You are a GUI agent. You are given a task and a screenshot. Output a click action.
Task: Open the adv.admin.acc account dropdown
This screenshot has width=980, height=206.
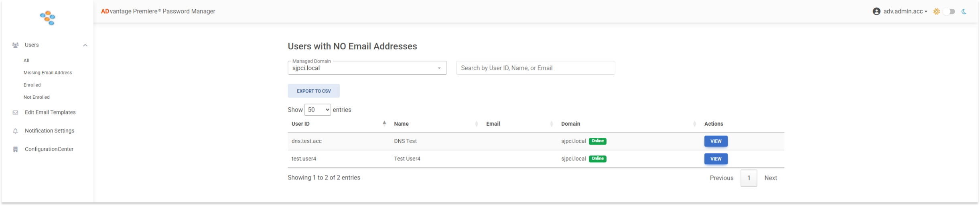(x=905, y=12)
